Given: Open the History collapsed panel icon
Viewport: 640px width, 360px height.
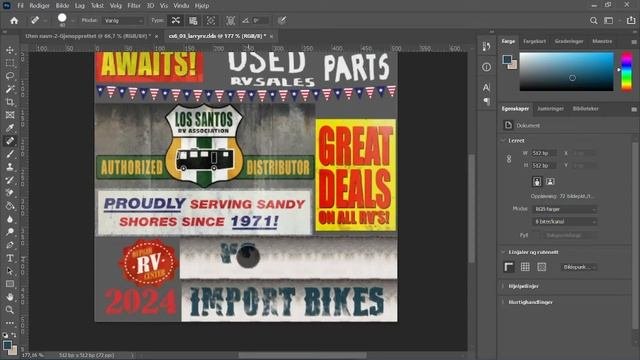Looking at the screenshot, I should 486,47.
